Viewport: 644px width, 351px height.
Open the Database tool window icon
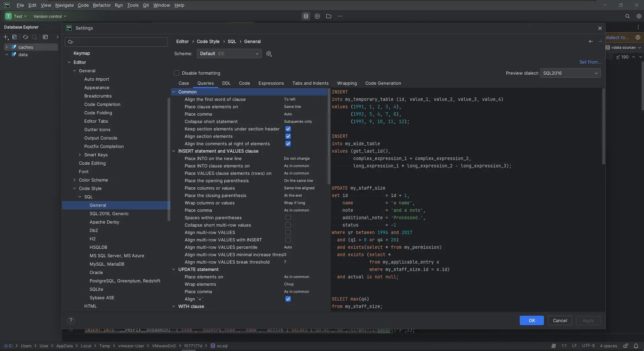point(306,16)
